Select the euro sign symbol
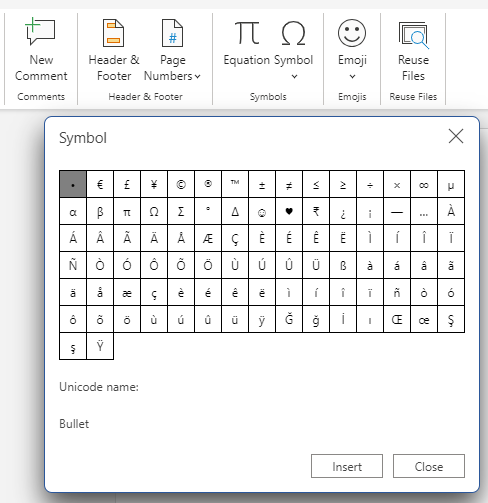The height and width of the screenshot is (503, 488). (x=100, y=184)
